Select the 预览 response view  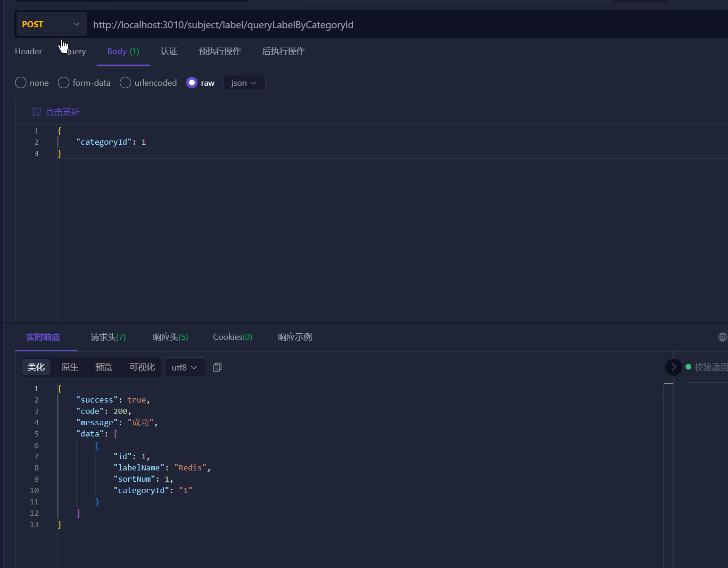[x=104, y=367]
